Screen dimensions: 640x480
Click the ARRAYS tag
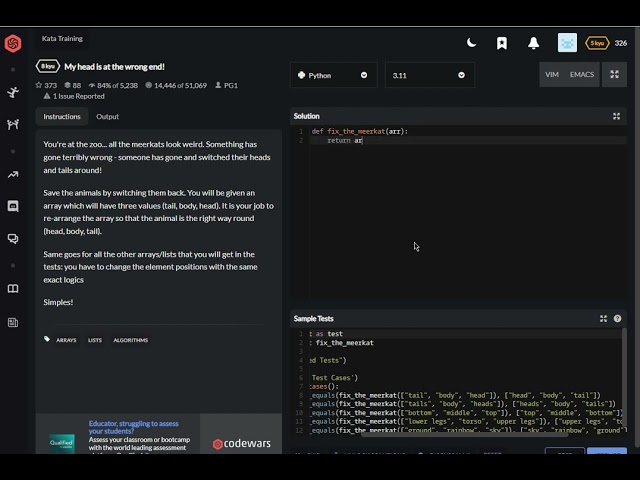(x=66, y=340)
